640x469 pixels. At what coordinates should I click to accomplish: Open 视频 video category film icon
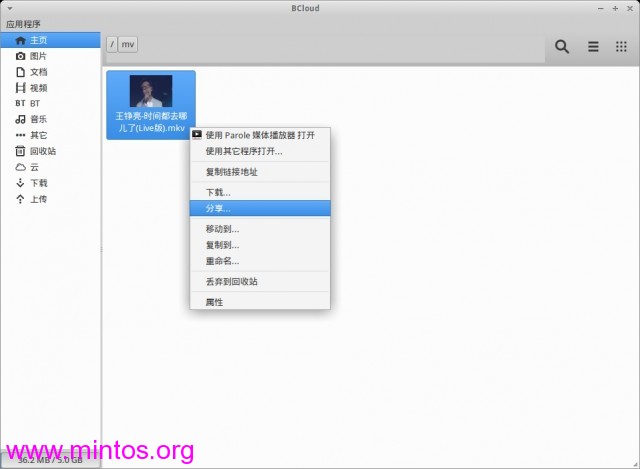(20, 87)
